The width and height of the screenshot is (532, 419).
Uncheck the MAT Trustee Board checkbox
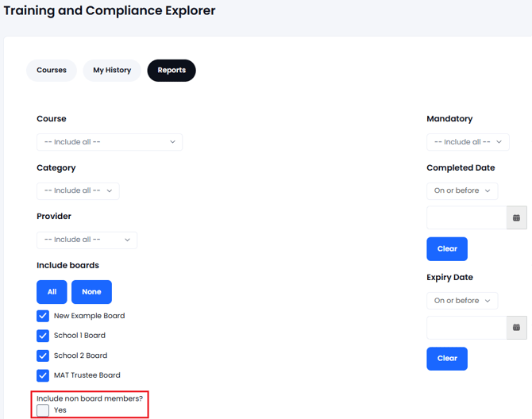coord(43,375)
